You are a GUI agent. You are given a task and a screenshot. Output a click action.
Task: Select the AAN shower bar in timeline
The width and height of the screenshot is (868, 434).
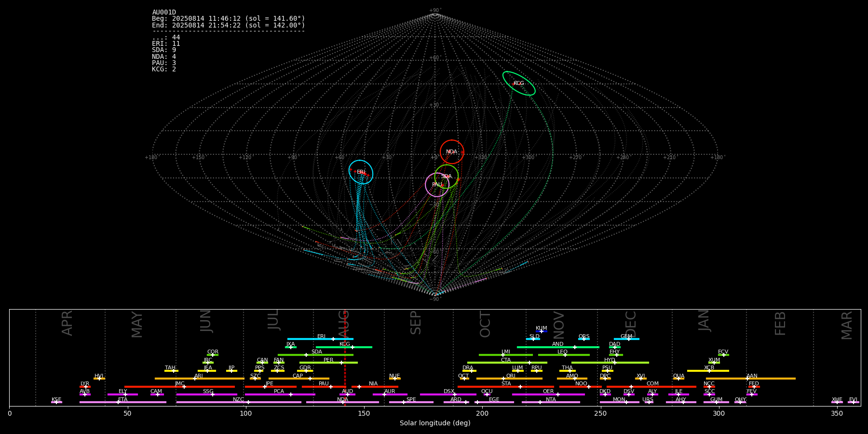pos(751,379)
